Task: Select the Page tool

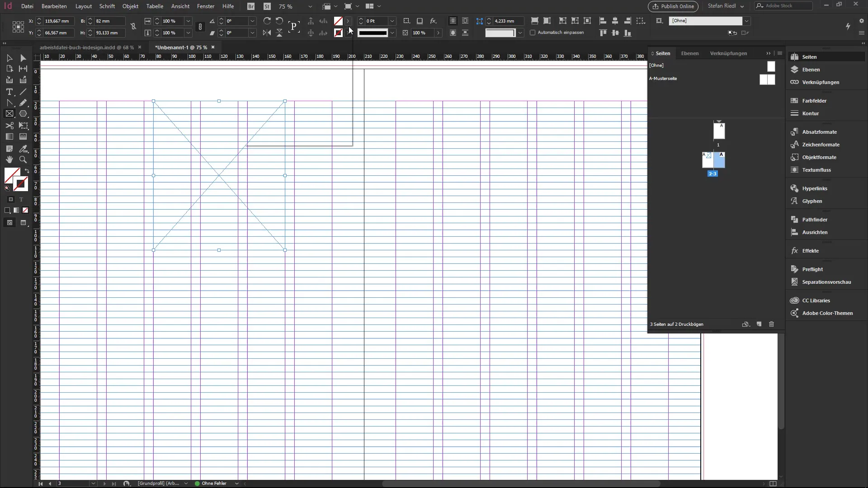Action: click(x=9, y=69)
